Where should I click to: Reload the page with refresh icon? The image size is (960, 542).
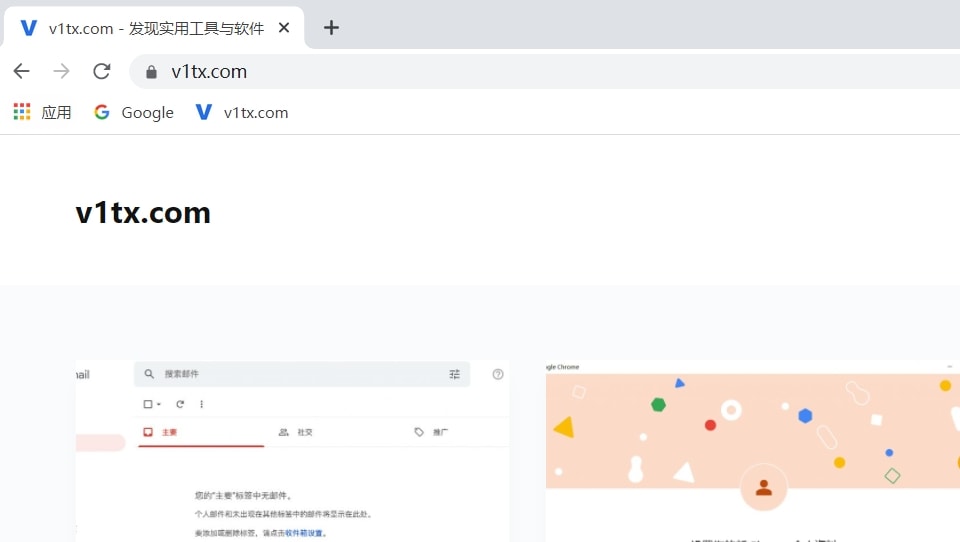(102, 71)
